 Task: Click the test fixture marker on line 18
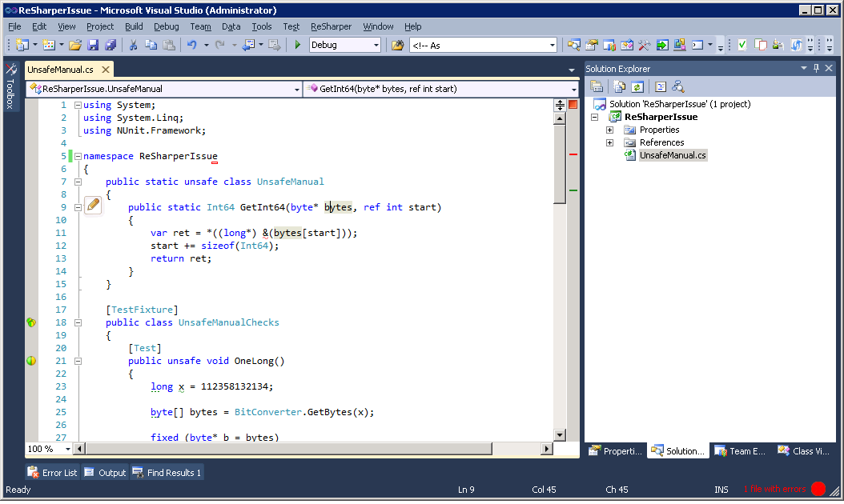tap(31, 322)
